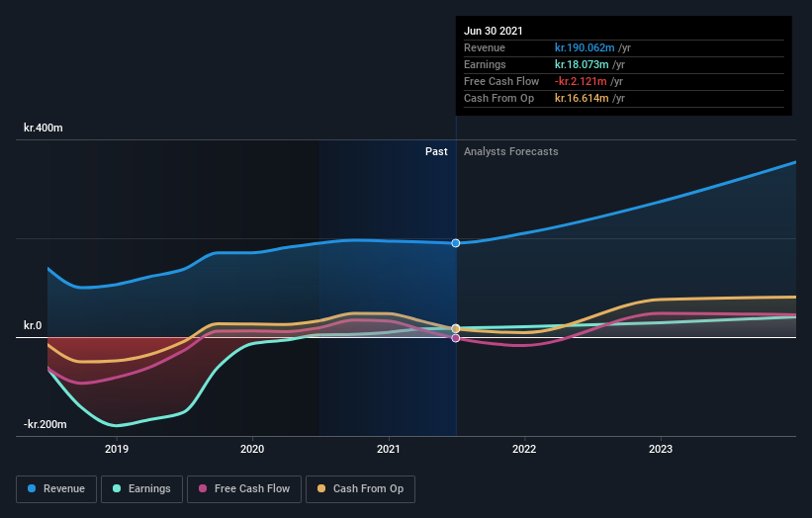Click the 2022 x-axis label
Image resolution: width=812 pixels, height=518 pixels.
524,449
